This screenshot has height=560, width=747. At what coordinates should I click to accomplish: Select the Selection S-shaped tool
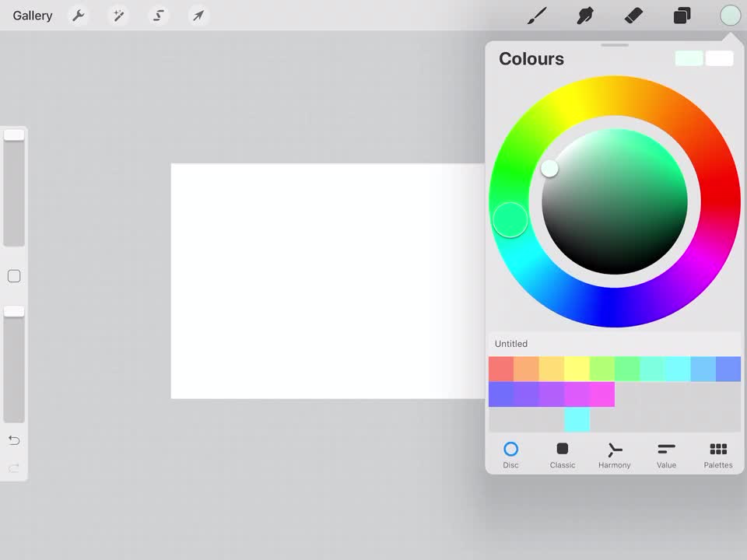tap(158, 16)
